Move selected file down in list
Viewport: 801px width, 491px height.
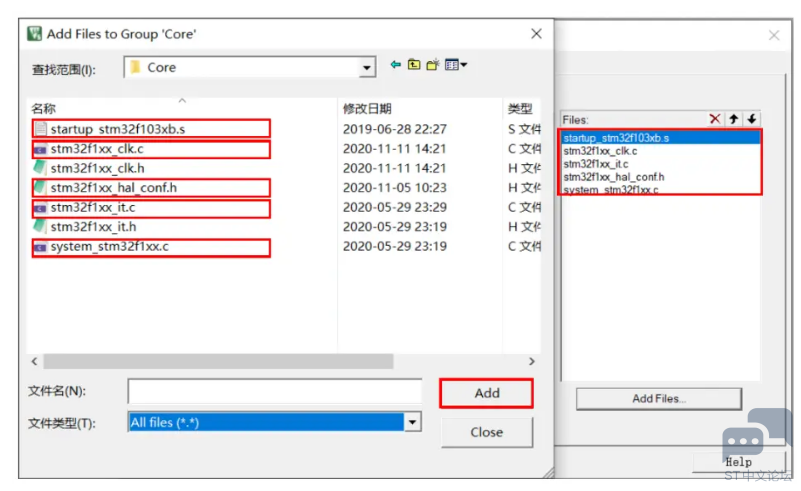pyautogui.click(x=752, y=119)
